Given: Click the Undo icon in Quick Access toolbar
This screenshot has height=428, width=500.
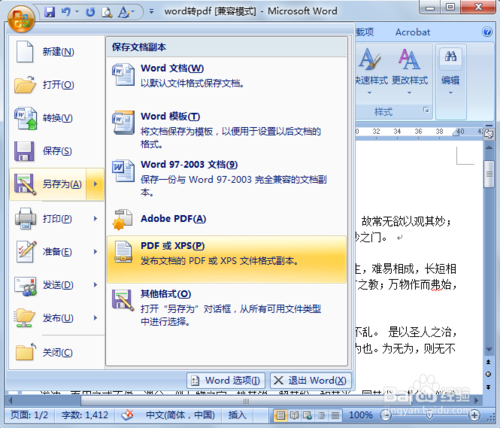Looking at the screenshot, I should (x=66, y=12).
